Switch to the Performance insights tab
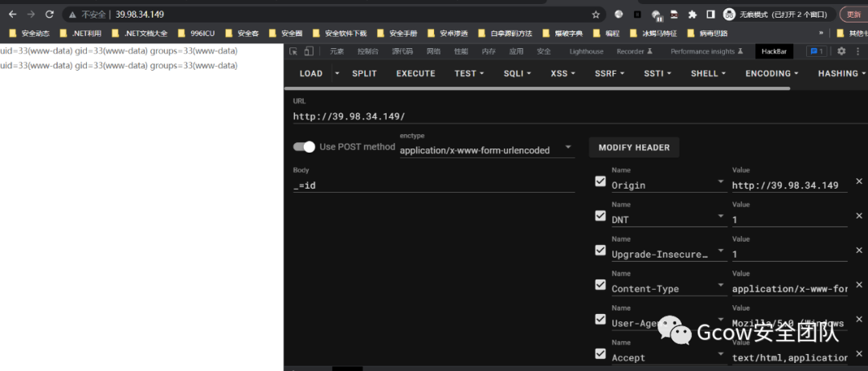 [706, 51]
